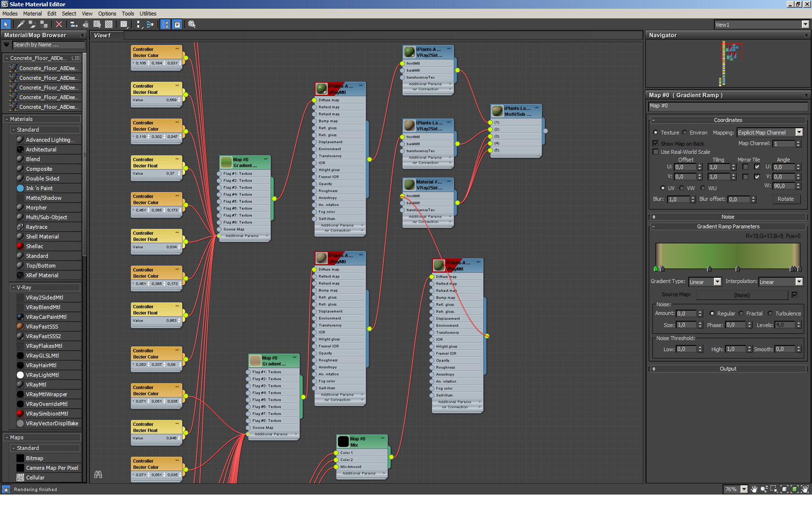This screenshot has width=812, height=508.
Task: Toggle the Move Children toolbar icon
Action: click(x=74, y=24)
